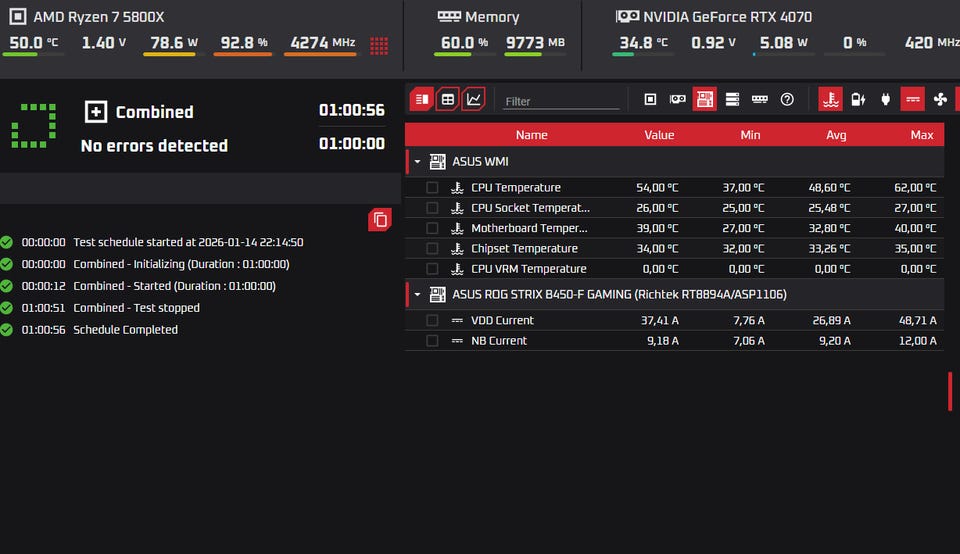
Task: Sort sensors by the Name column
Action: coord(531,135)
